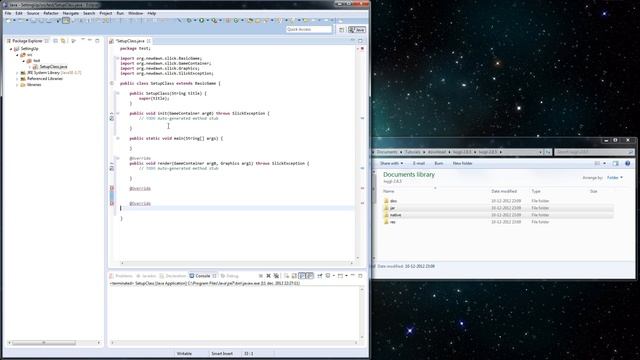Select the jar folder in Explorer
The height and width of the screenshot is (360, 640).
click(x=498, y=208)
